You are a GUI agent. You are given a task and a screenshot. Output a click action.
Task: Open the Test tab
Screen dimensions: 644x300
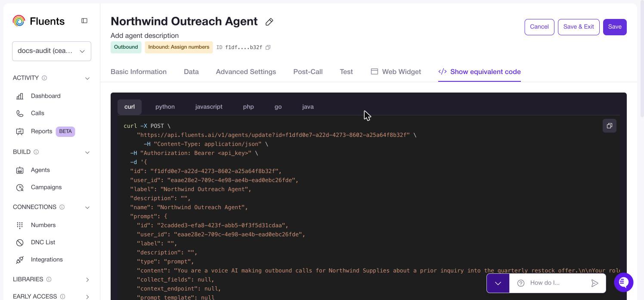pos(346,72)
